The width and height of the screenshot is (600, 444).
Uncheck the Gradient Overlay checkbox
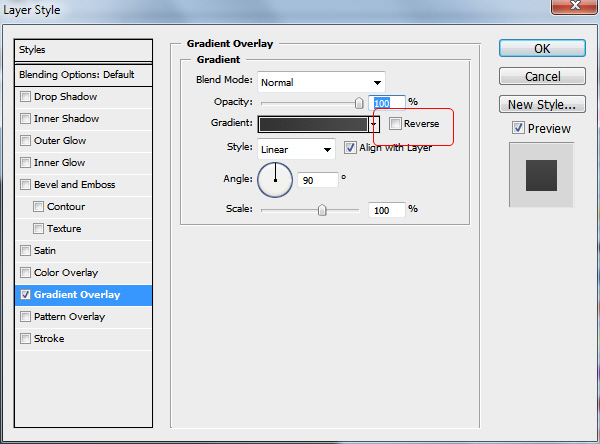pyautogui.click(x=25, y=295)
